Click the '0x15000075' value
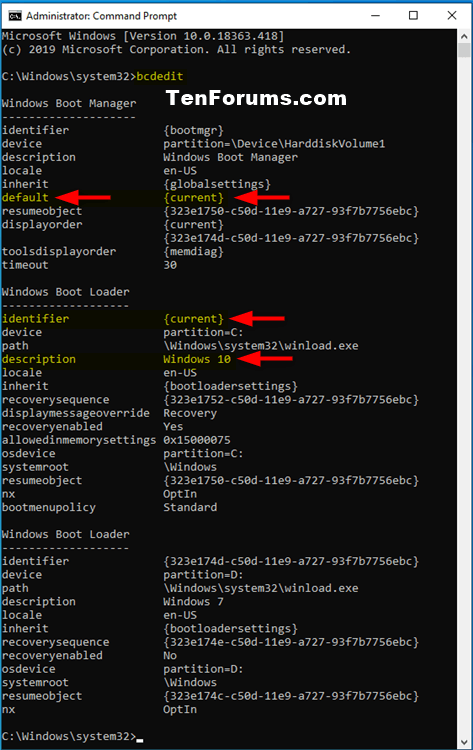The image size is (473, 750). [197, 440]
